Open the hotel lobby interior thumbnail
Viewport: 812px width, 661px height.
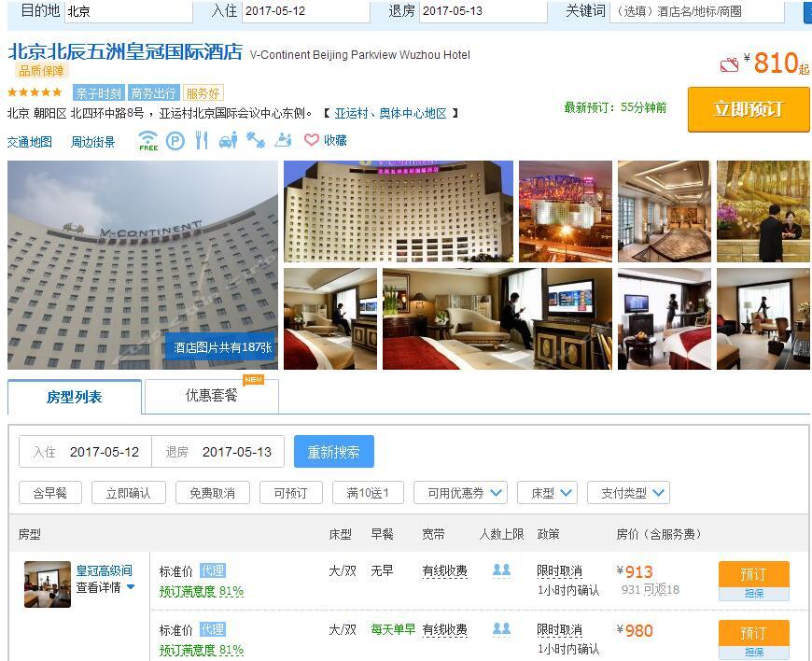[x=665, y=211]
